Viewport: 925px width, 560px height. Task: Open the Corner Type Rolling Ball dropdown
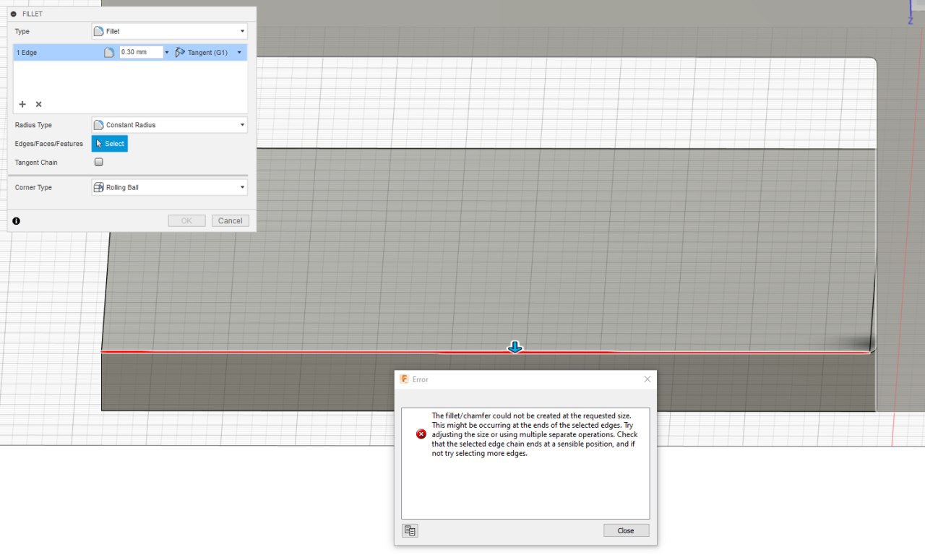[170, 187]
